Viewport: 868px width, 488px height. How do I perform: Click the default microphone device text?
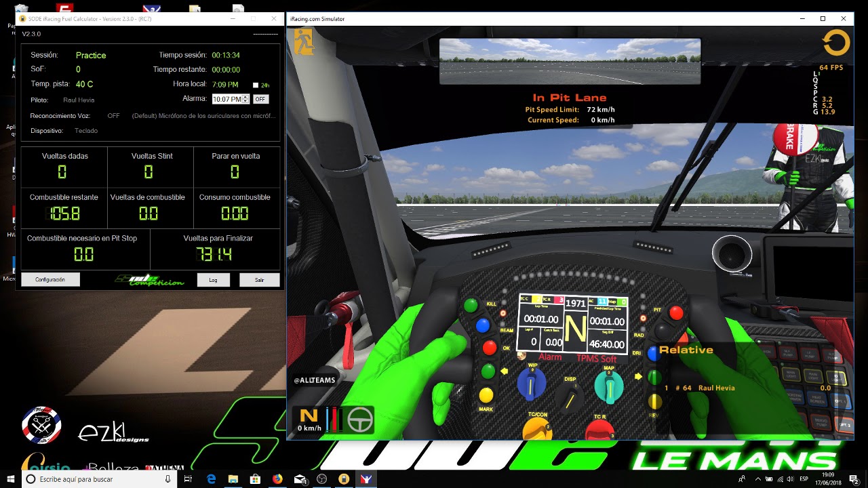(204, 116)
